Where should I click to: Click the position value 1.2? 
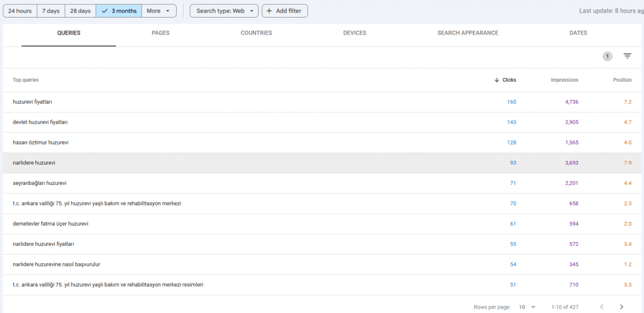point(628,265)
